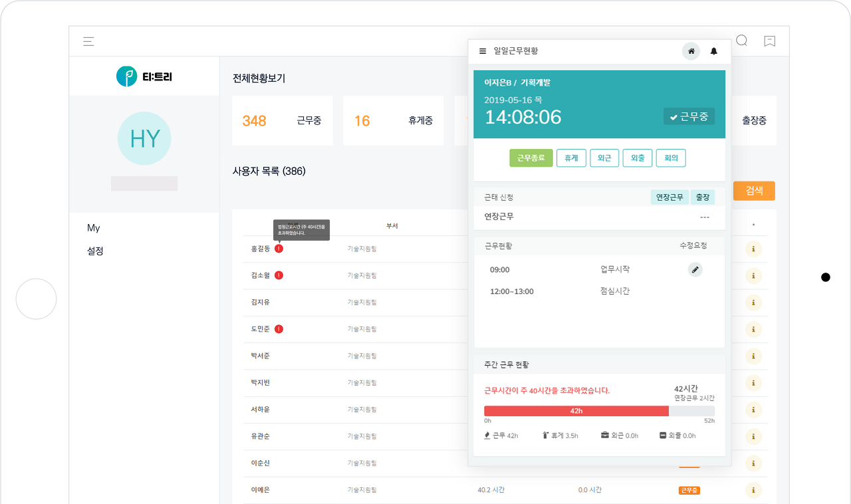Open the My menu in sidebar
The image size is (851, 504).
point(94,228)
